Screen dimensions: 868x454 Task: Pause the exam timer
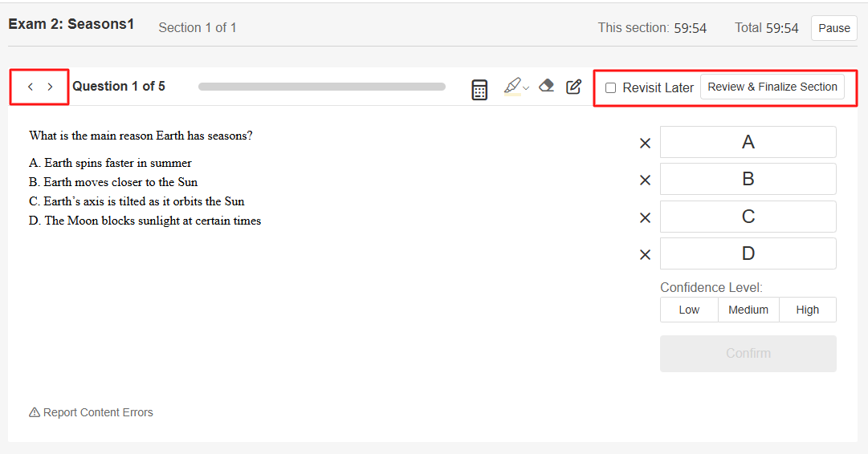833,28
